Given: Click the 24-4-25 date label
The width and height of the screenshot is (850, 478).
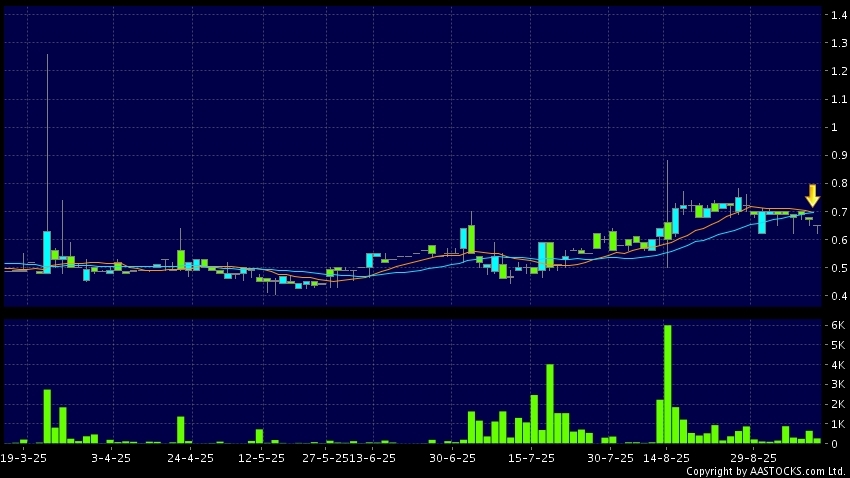Looking at the screenshot, I should coord(190,458).
